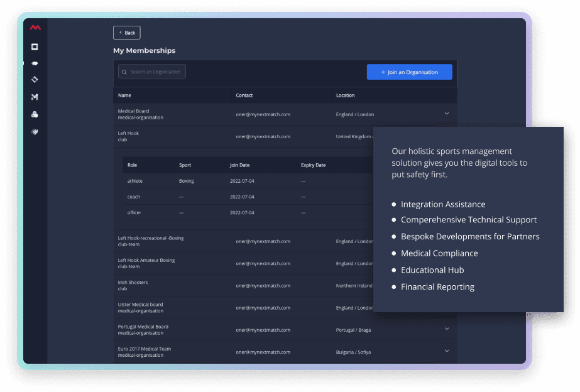Open the square frame icon in the sidebar

35,47
